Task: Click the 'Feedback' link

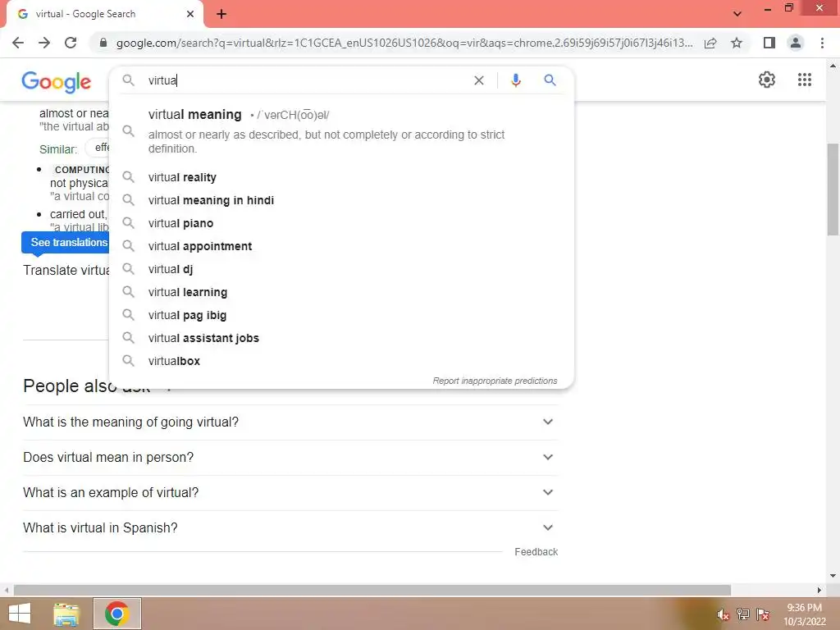Action: (x=536, y=552)
